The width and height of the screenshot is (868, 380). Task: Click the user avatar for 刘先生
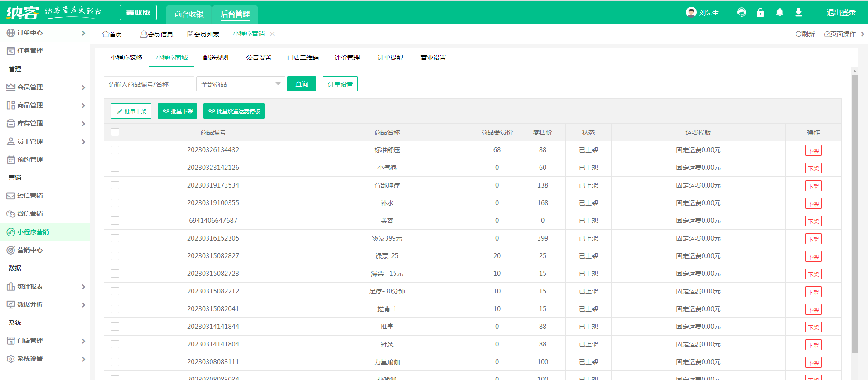click(691, 12)
